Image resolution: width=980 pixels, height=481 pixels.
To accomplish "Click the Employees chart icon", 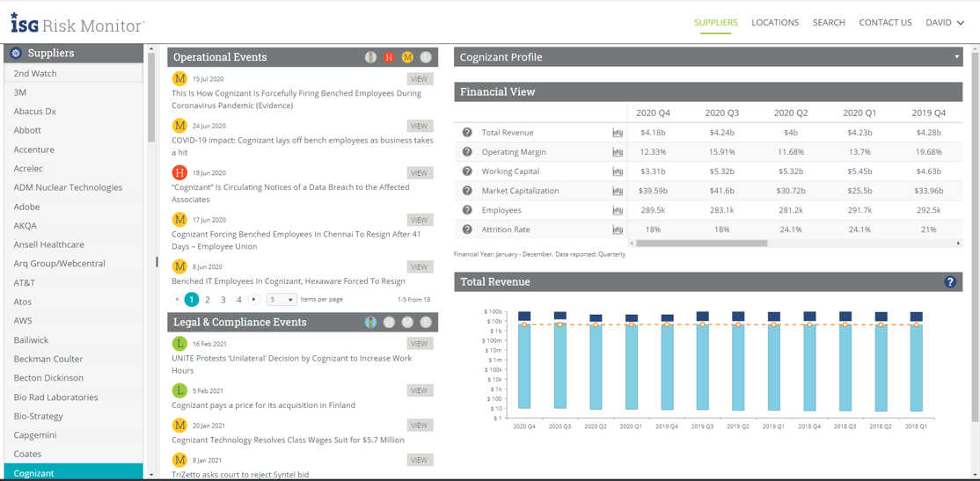I will [x=618, y=210].
